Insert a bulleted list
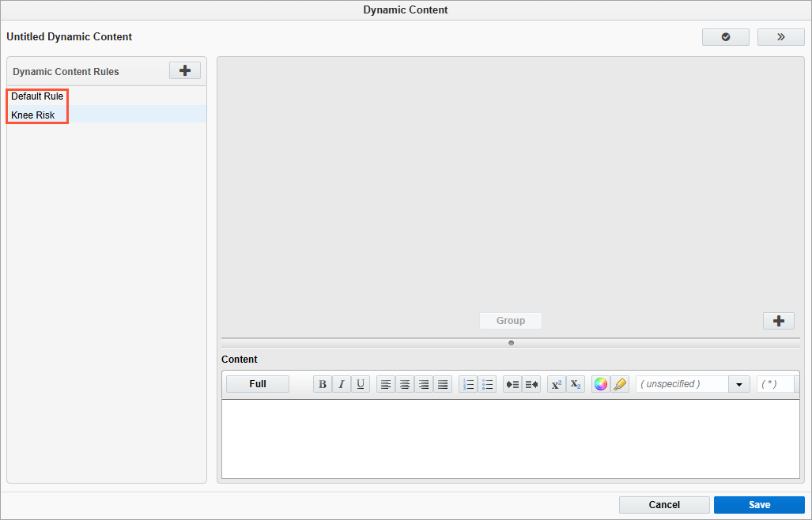The image size is (812, 520). tap(487, 385)
